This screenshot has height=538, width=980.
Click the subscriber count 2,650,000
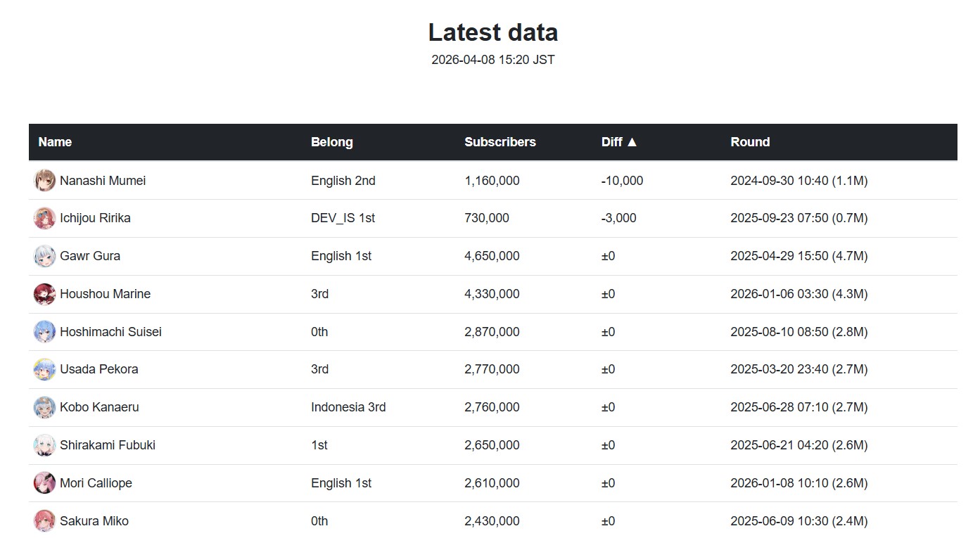tap(492, 445)
